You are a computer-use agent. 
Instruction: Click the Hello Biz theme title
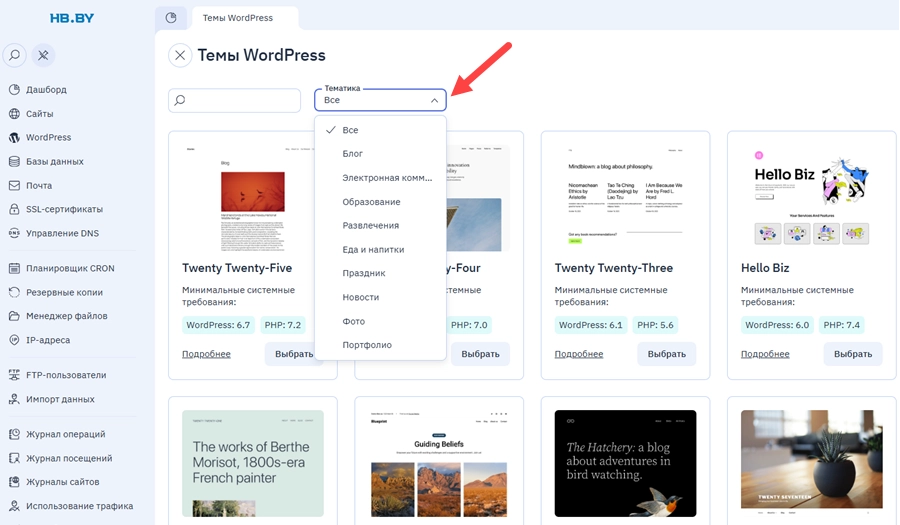(x=765, y=268)
